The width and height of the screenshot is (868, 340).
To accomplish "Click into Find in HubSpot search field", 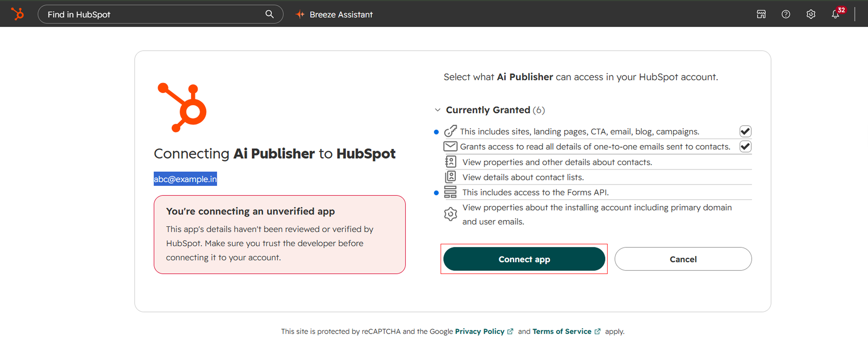I will [x=160, y=14].
